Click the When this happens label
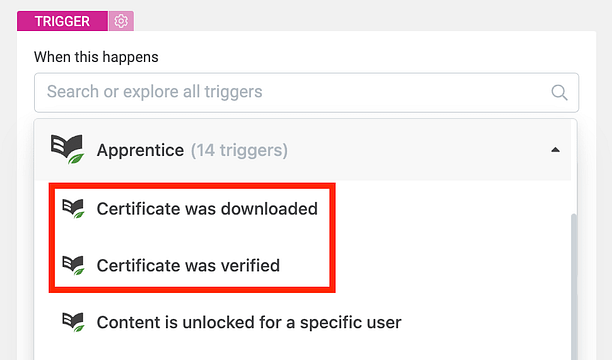Image resolution: width=612 pixels, height=360 pixels. coord(96,57)
